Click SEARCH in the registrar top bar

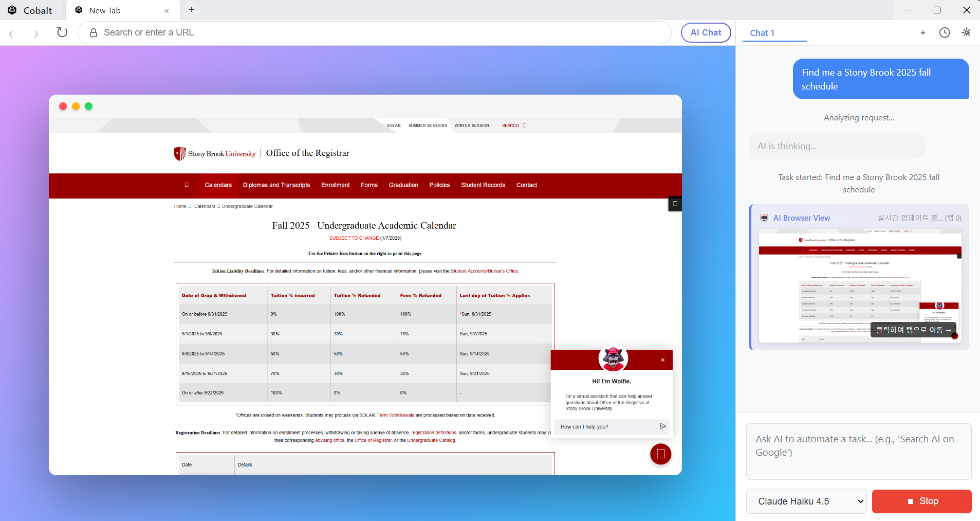click(510, 125)
